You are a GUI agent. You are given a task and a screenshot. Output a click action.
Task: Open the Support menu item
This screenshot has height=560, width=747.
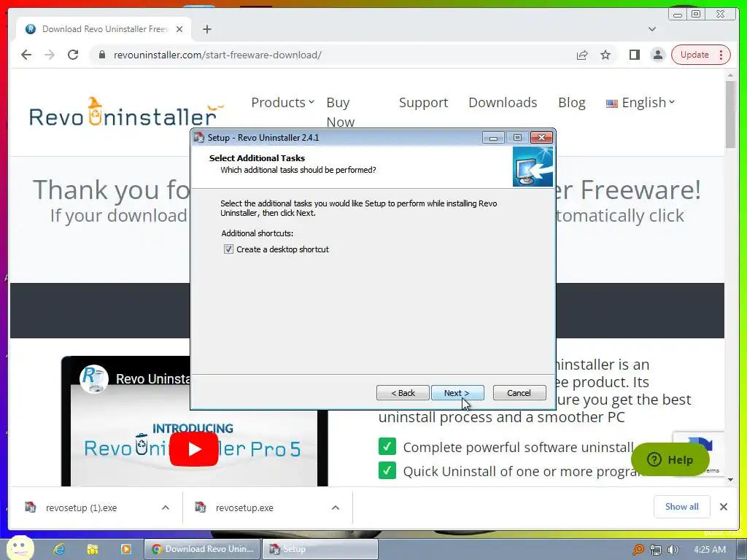pyautogui.click(x=423, y=102)
